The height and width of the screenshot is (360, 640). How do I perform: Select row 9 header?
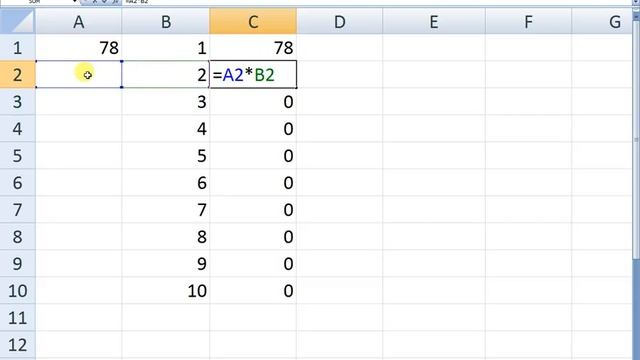point(17,263)
